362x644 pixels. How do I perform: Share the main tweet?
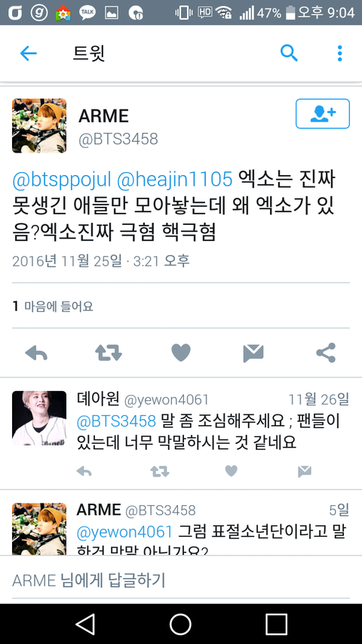[326, 353]
